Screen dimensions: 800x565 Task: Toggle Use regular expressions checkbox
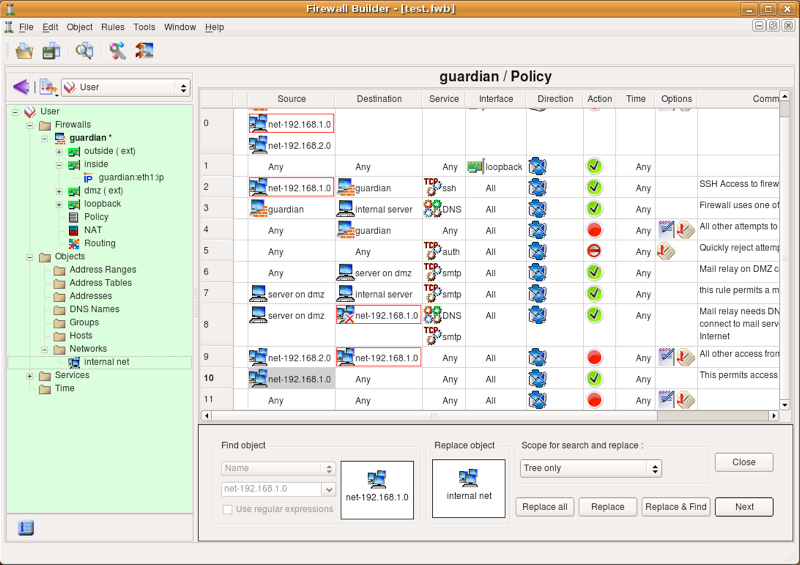pos(228,509)
